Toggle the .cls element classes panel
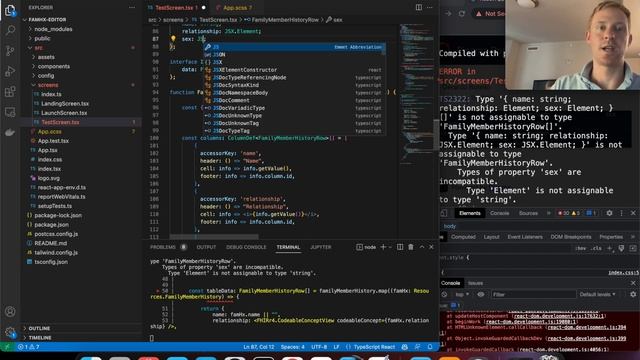The image size is (640, 360). click(x=596, y=248)
